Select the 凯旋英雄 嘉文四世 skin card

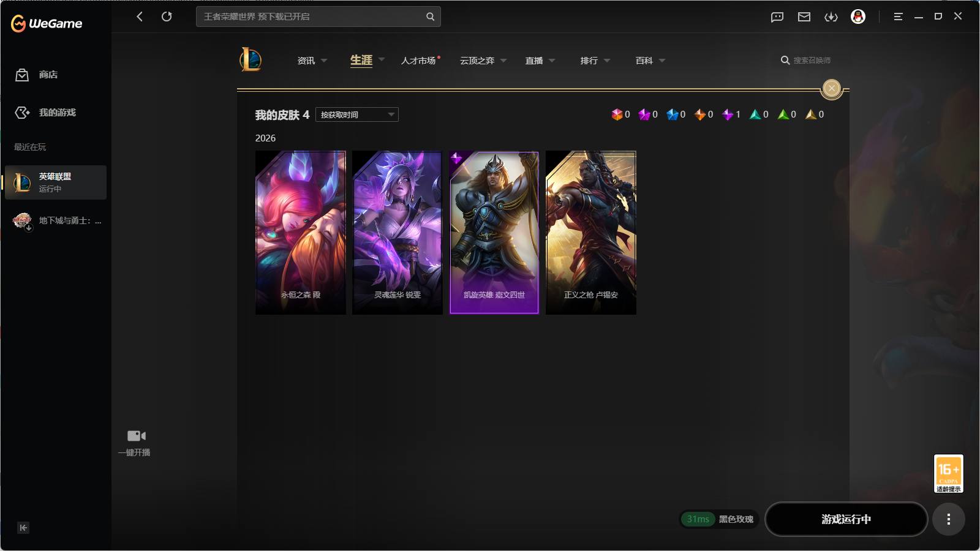tap(494, 233)
